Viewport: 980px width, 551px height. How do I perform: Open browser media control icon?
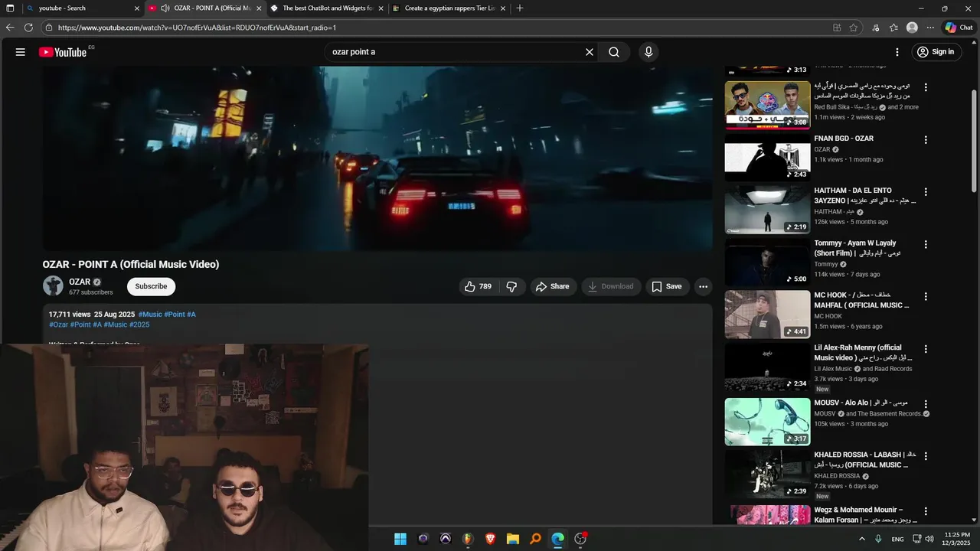[x=875, y=28]
